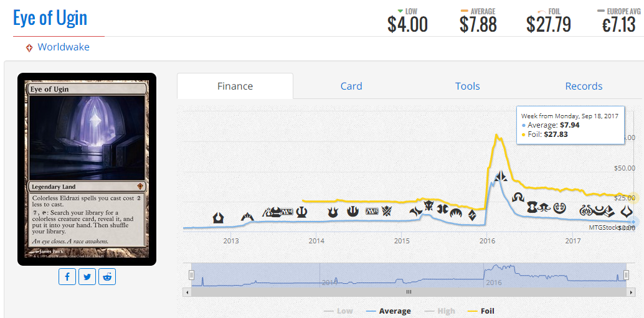Toggle the Foil price series in legend

point(481,311)
